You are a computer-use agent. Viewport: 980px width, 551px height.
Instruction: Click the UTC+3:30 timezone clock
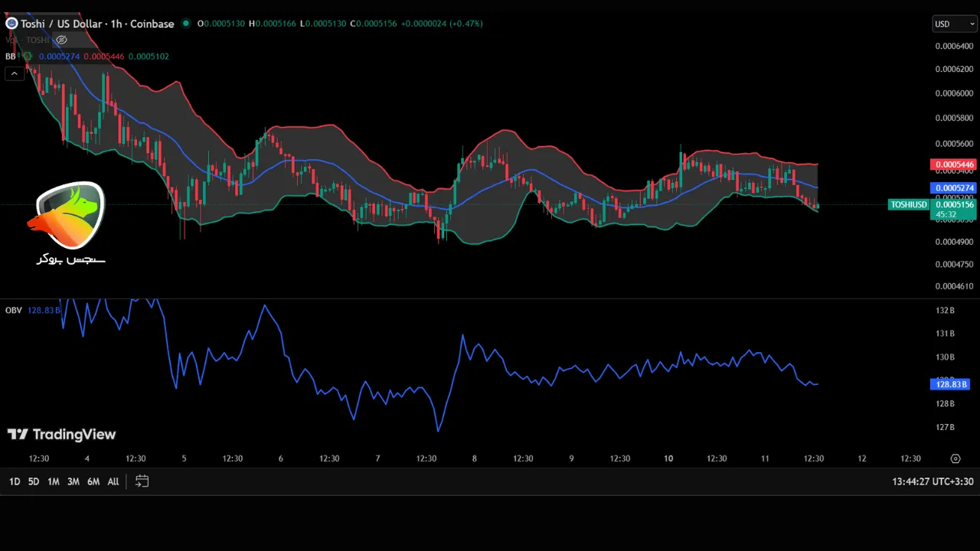933,482
